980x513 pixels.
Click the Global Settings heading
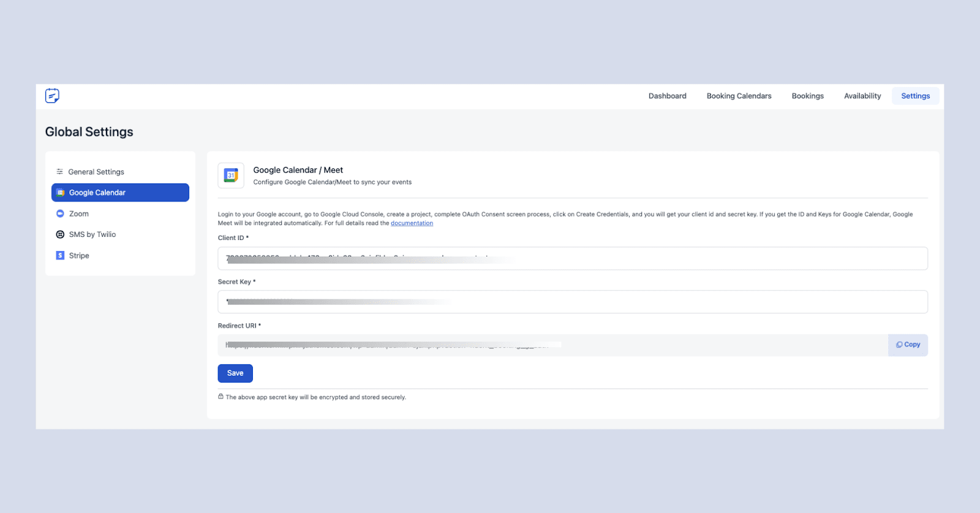(x=89, y=132)
